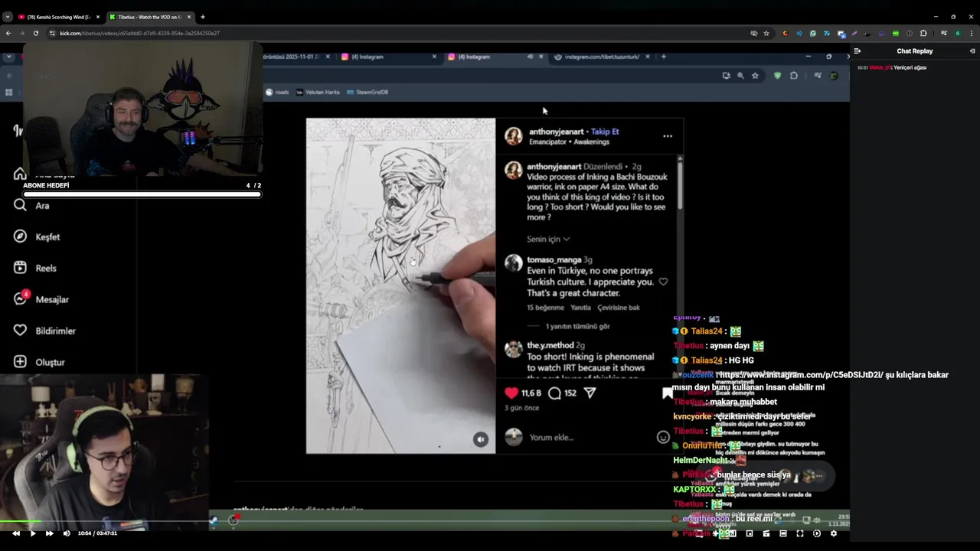Click the orange C extension icon
This screenshot has width=980, height=551.
point(786,34)
